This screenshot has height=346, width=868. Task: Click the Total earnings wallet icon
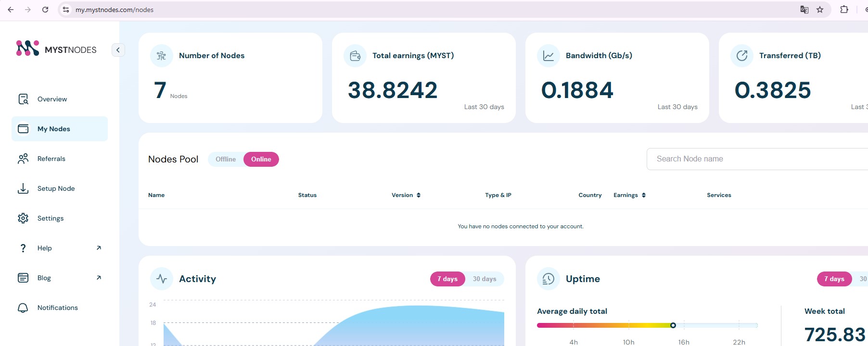(355, 56)
